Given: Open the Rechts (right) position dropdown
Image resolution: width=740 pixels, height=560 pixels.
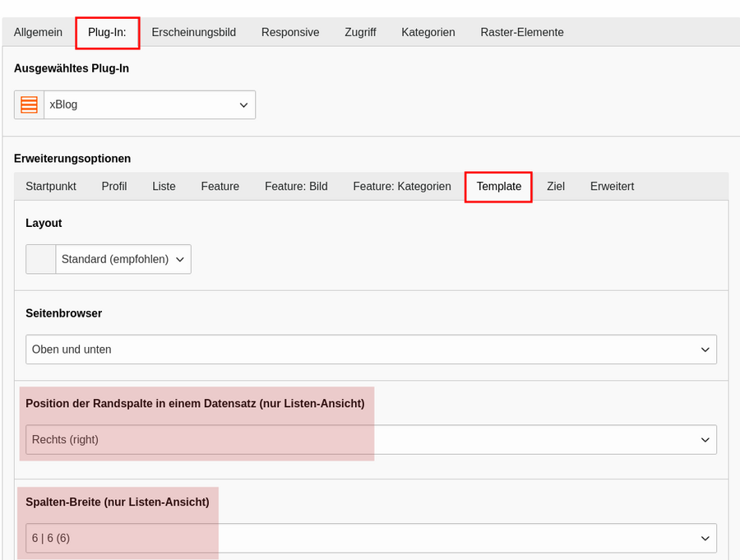Looking at the screenshot, I should click(371, 440).
